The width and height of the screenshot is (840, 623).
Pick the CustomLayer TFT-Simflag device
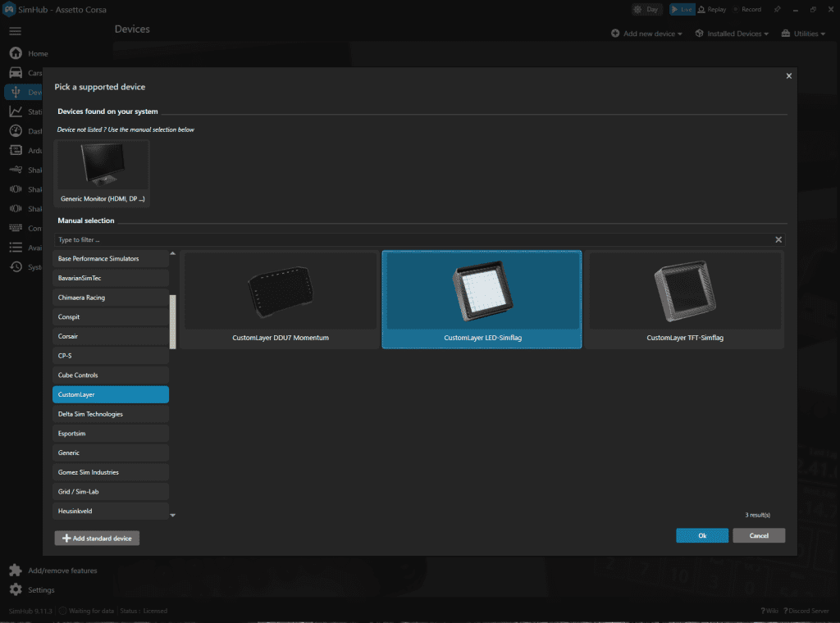point(684,299)
